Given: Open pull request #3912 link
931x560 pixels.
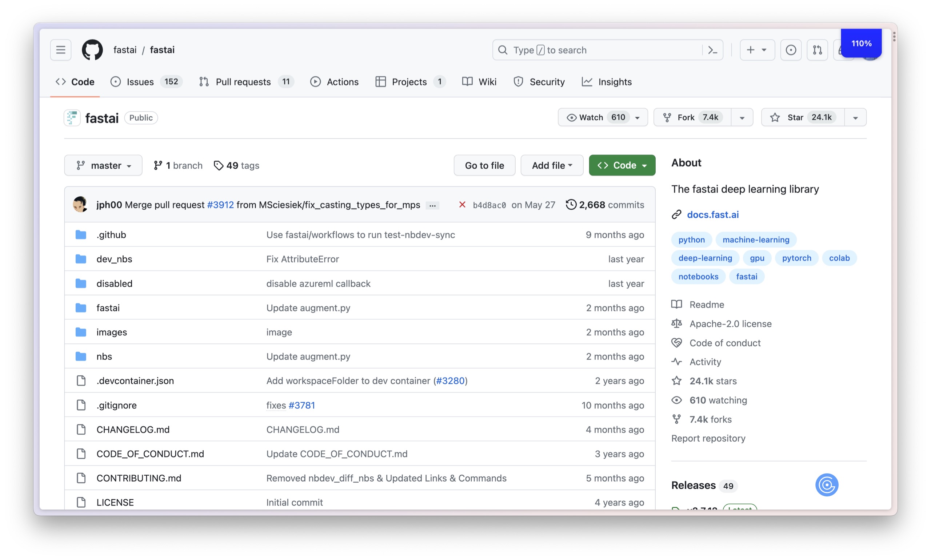Looking at the screenshot, I should (220, 205).
